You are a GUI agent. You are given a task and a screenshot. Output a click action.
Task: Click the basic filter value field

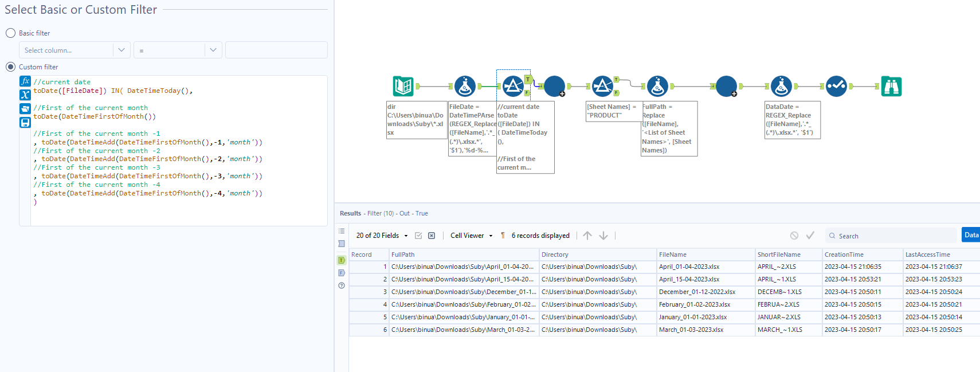tap(276, 50)
